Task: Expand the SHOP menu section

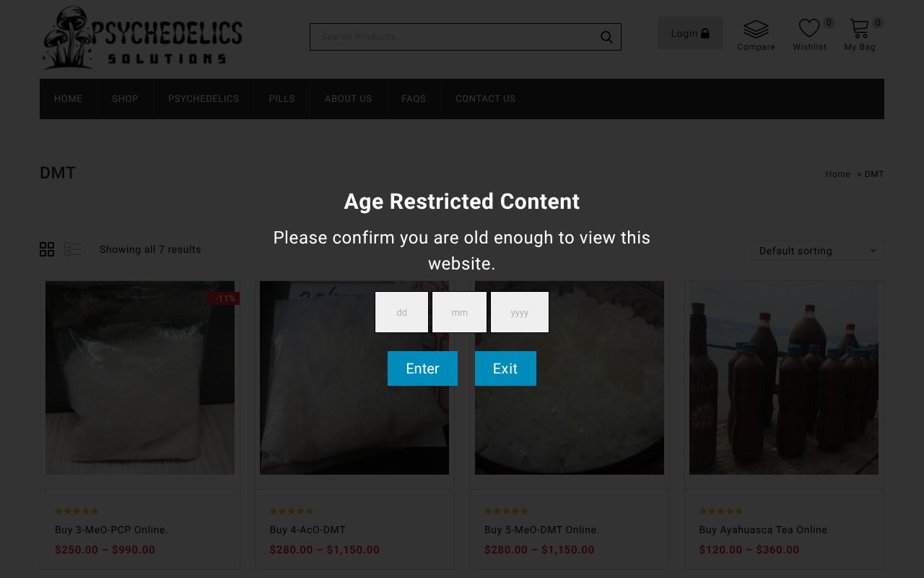Action: (x=125, y=98)
